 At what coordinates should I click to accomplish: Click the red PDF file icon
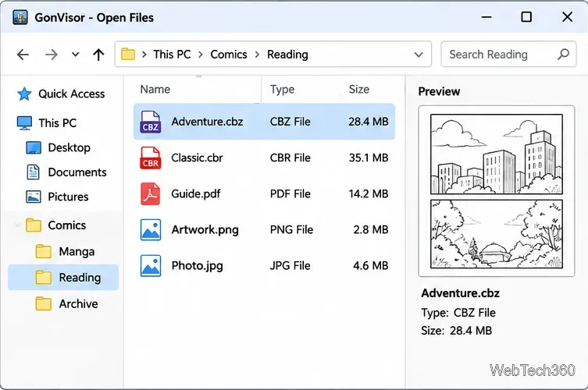tap(151, 193)
